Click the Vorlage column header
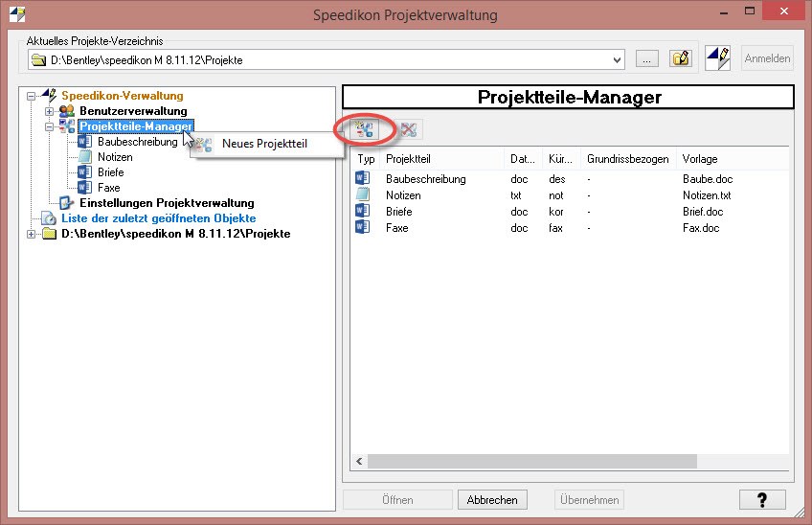The image size is (812, 525). point(733,159)
